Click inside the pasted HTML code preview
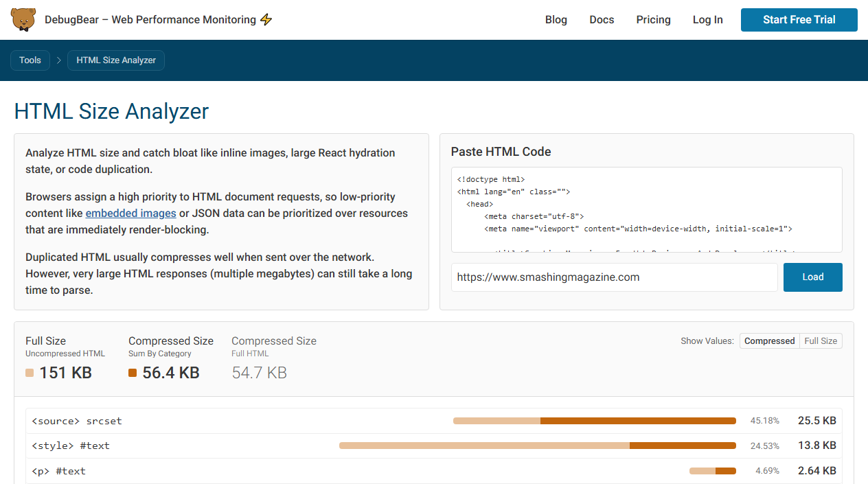 (646, 206)
